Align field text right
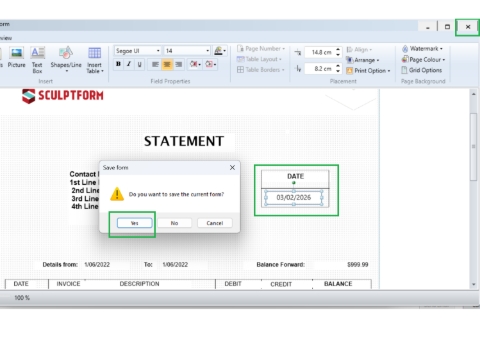Viewport: 480px width, 360px height. (x=179, y=64)
